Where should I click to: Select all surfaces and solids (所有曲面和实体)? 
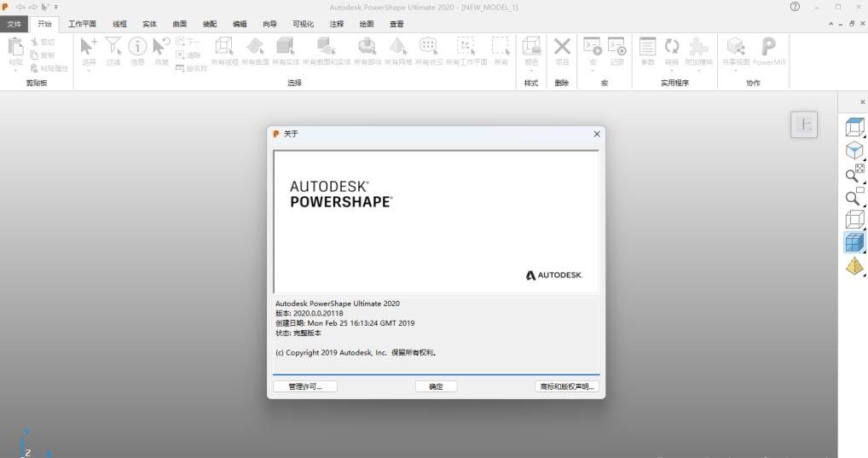[x=327, y=47]
